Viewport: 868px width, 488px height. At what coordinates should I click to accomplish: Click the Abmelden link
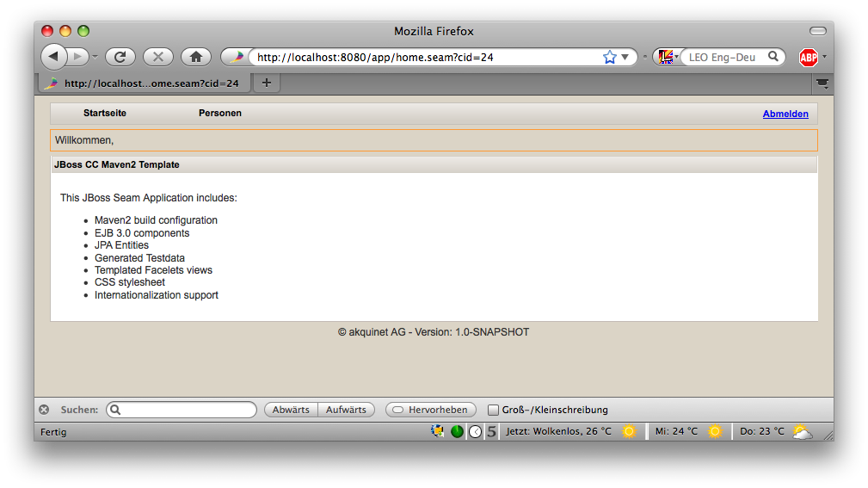click(785, 114)
